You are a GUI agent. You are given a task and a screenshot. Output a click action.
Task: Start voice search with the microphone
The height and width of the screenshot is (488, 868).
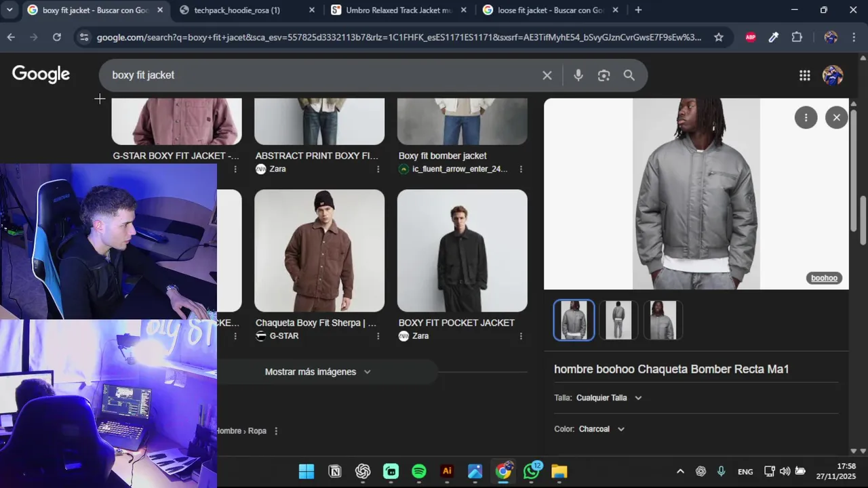tap(578, 75)
